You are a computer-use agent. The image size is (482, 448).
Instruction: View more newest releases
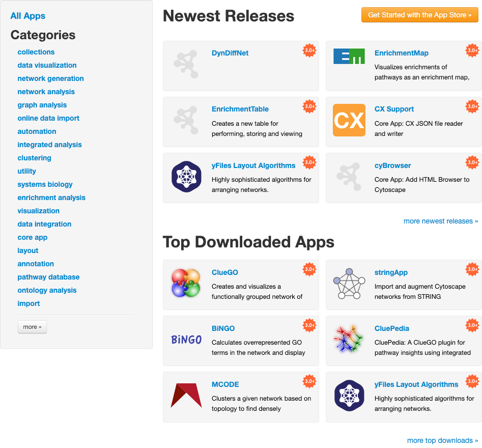441,221
